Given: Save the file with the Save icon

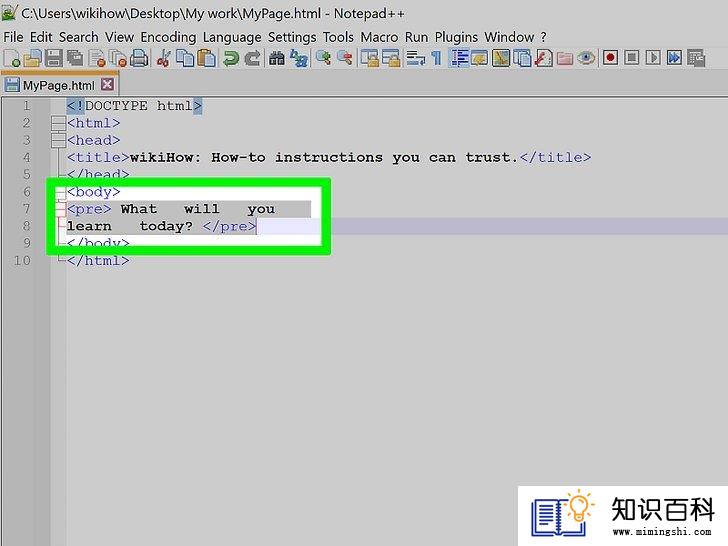Looking at the screenshot, I should (x=54, y=58).
